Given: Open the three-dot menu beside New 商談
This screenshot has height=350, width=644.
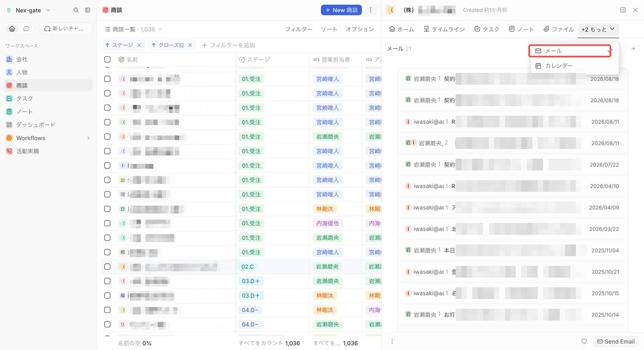Looking at the screenshot, I should pos(370,10).
